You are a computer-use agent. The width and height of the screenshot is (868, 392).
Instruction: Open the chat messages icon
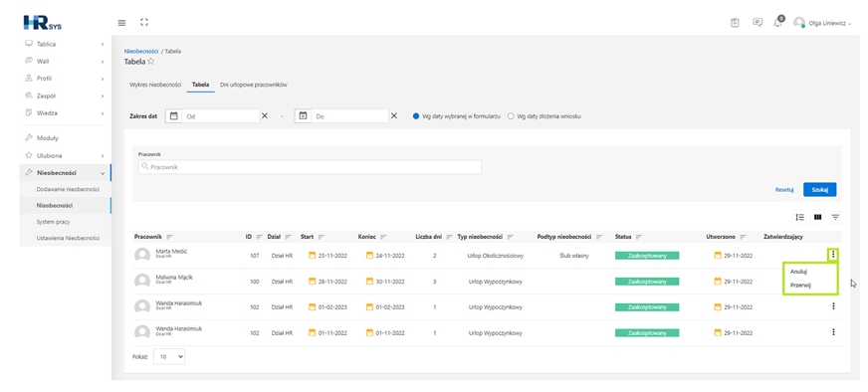pos(758,23)
